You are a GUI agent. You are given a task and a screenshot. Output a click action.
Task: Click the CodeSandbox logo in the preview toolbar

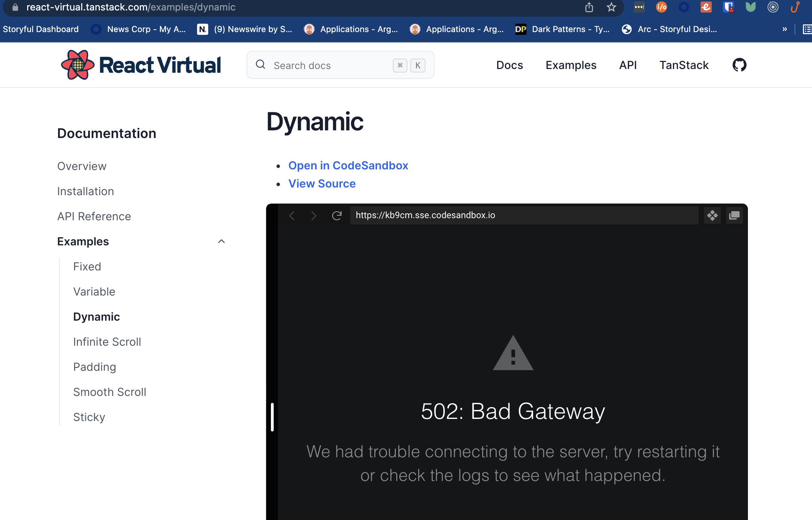(712, 215)
